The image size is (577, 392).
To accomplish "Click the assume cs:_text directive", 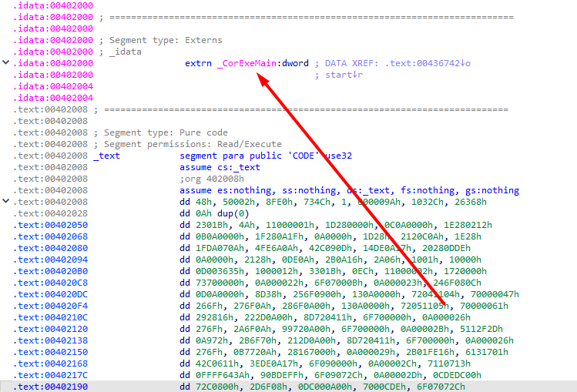I will tap(220, 167).
